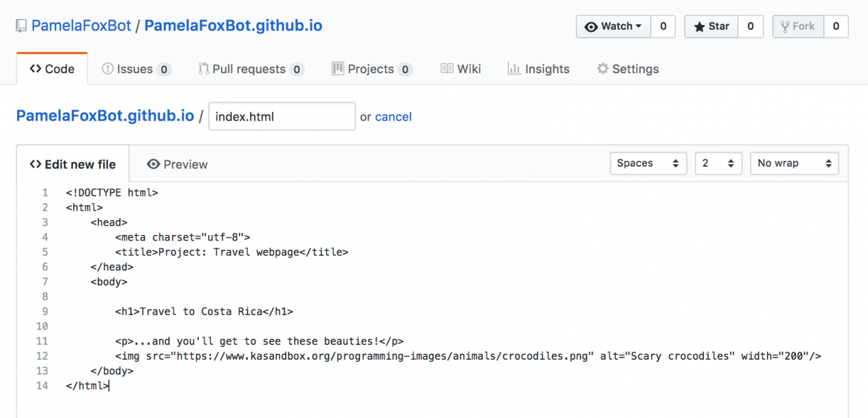Click PamelaFoxBot.github.io breadcrumb link
868x418 pixels.
[105, 116]
